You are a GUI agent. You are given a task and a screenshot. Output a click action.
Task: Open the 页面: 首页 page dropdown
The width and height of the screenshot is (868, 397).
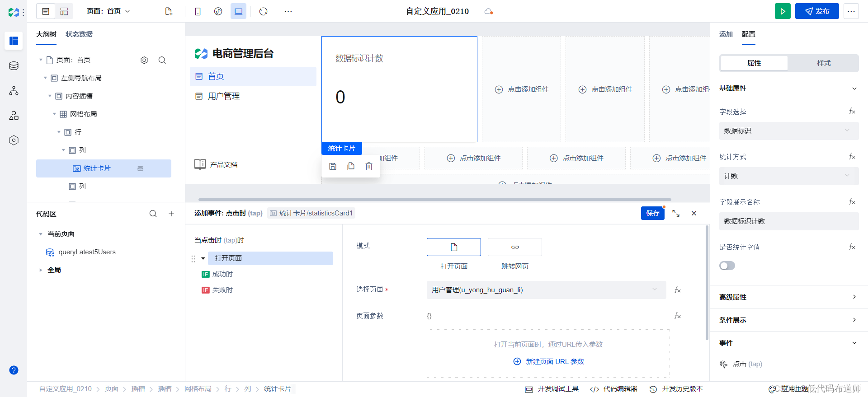point(108,11)
